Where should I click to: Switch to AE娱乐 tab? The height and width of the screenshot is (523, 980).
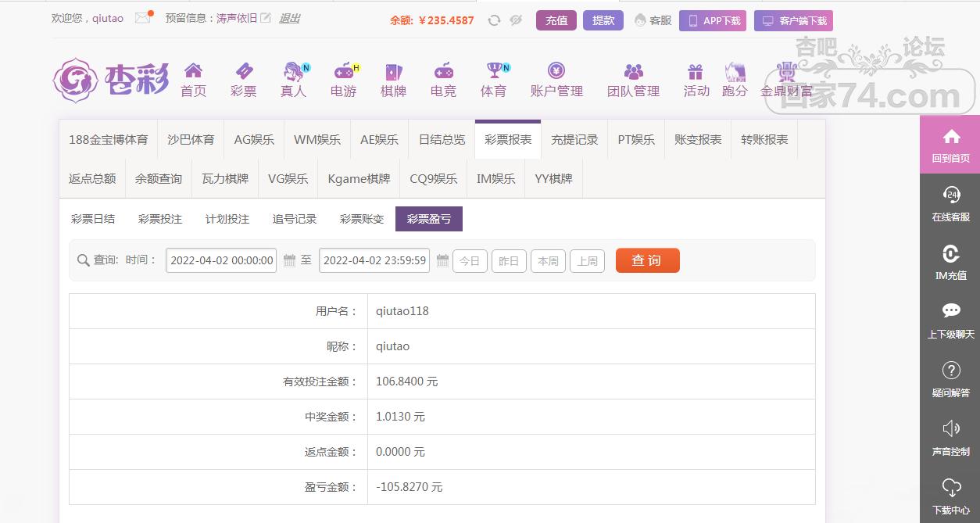(x=379, y=140)
